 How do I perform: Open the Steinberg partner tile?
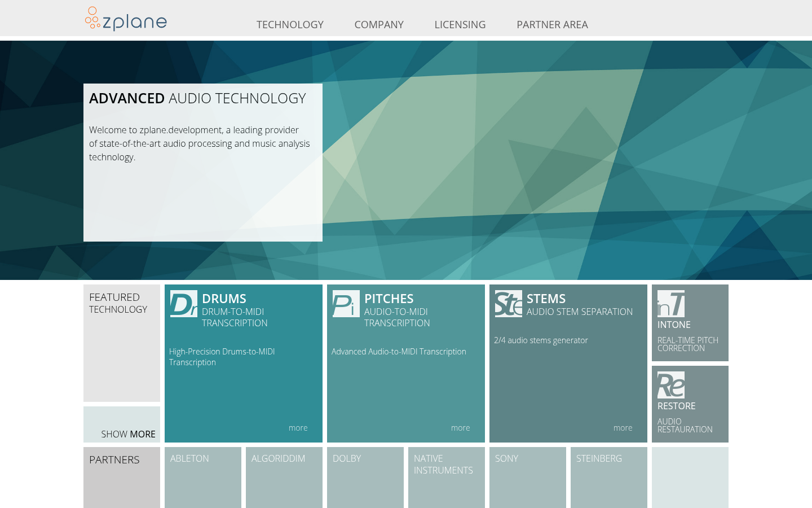(609, 478)
